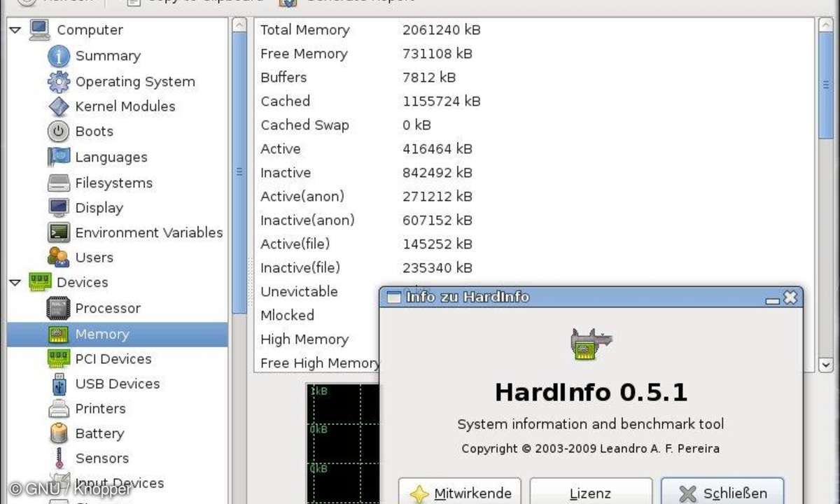Click the Buffers row
The height and width of the screenshot is (504, 840).
tap(534, 78)
